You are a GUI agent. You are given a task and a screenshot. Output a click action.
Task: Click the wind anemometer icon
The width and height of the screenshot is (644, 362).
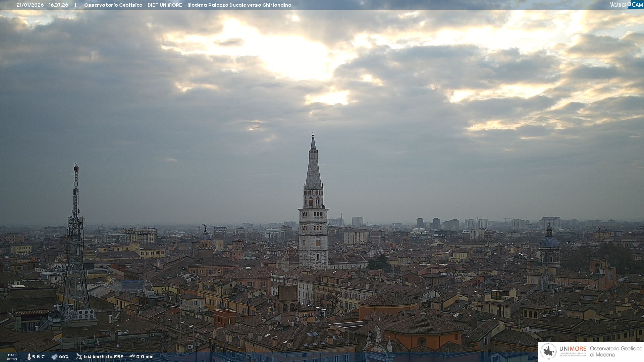(x=79, y=357)
